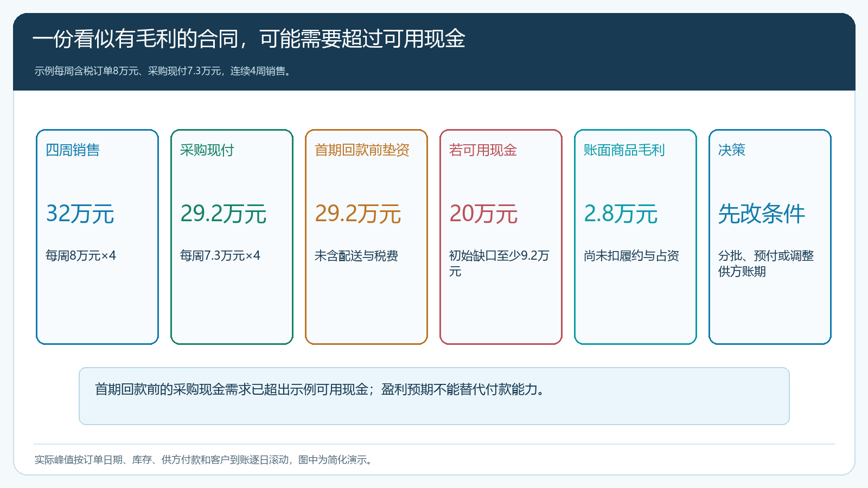The image size is (868, 488).
Task: Select the green 29.2万元 value
Action: coord(224,214)
